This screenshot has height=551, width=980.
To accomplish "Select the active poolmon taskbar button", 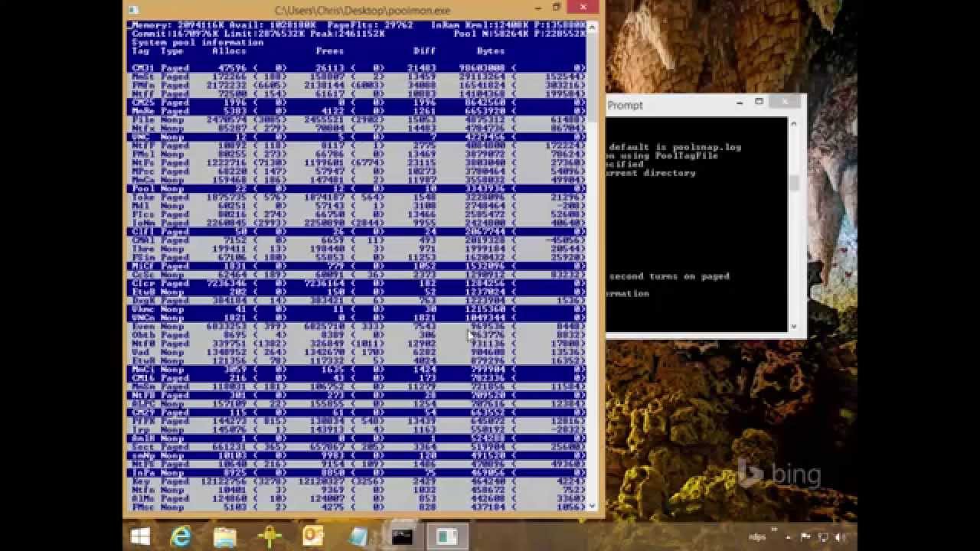I will pyautogui.click(x=446, y=536).
